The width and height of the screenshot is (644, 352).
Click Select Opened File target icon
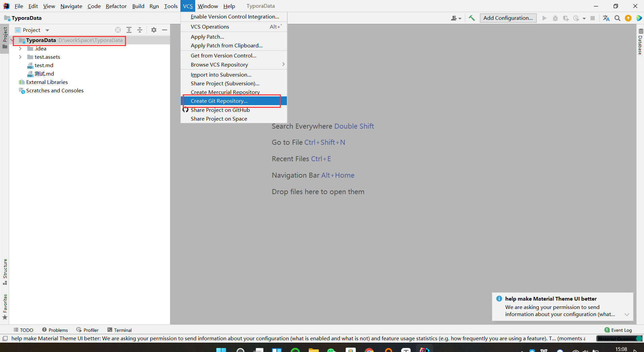pyautogui.click(x=118, y=30)
